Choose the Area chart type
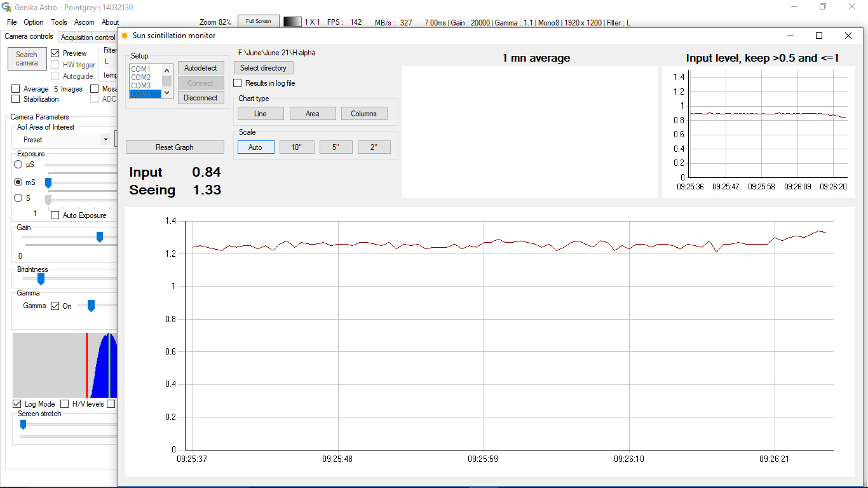Image resolution: width=868 pixels, height=488 pixels. [x=313, y=114]
